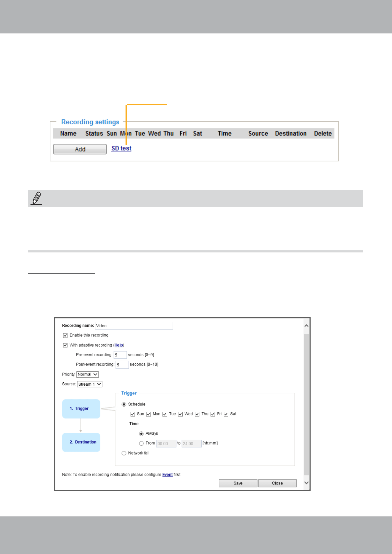Viewport: 392px width, 554px height.
Task: Click the Recording settings heading
Action: 90,122
